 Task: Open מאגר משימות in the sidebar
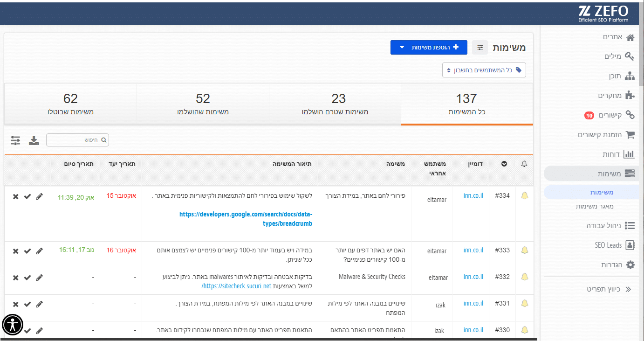595,206
